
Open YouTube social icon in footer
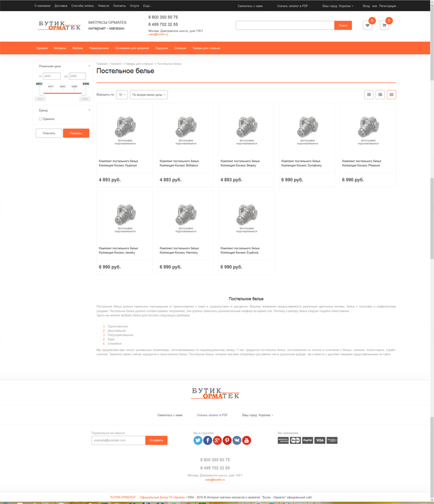click(x=246, y=440)
